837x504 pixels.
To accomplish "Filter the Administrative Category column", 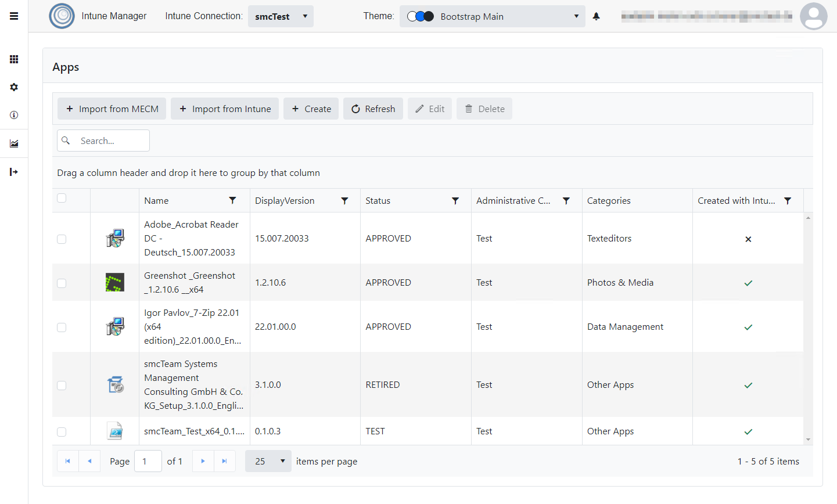I will (x=566, y=200).
